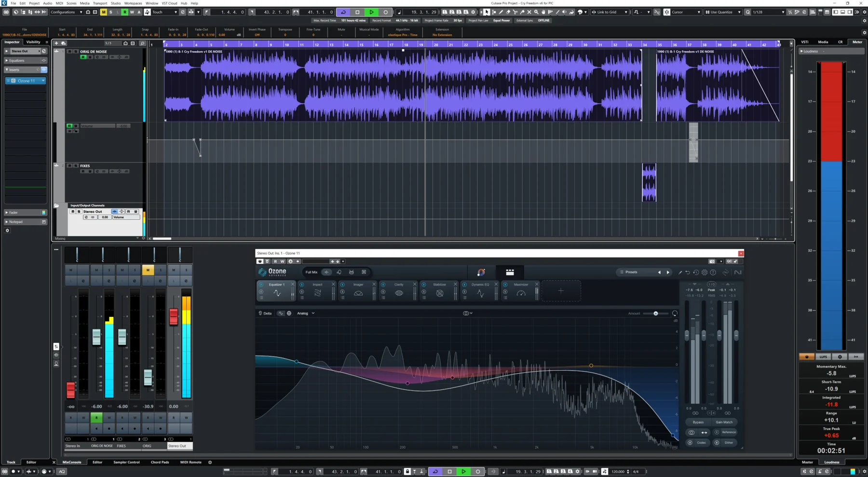Open Cursor snap type dropdown
Screen dimensions: 868x477
coord(686,12)
